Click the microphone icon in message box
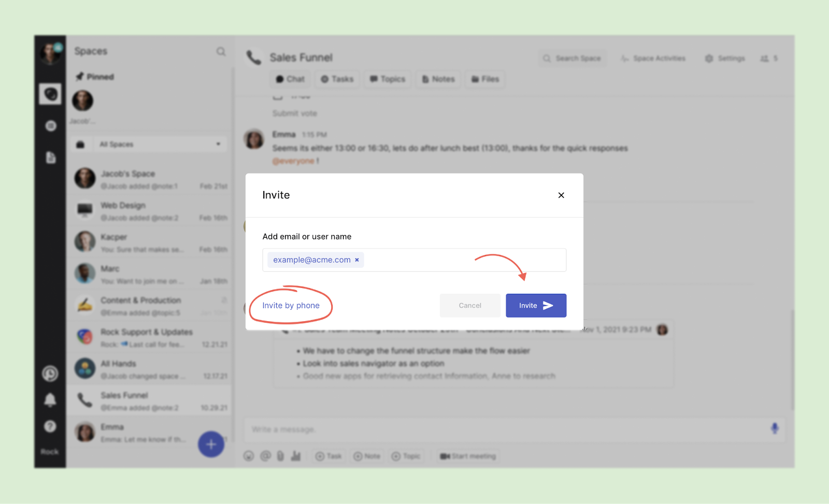This screenshot has height=504, width=829. [x=774, y=428]
